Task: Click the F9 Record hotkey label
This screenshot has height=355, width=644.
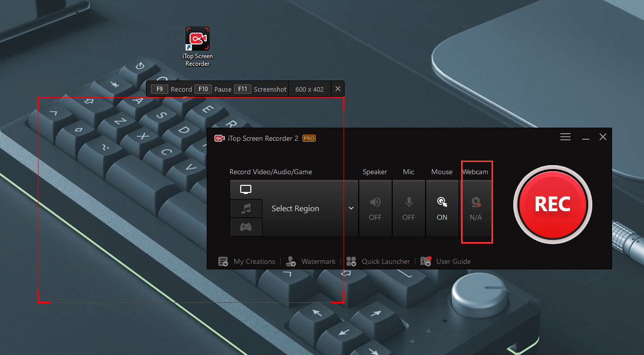Action: click(172, 89)
